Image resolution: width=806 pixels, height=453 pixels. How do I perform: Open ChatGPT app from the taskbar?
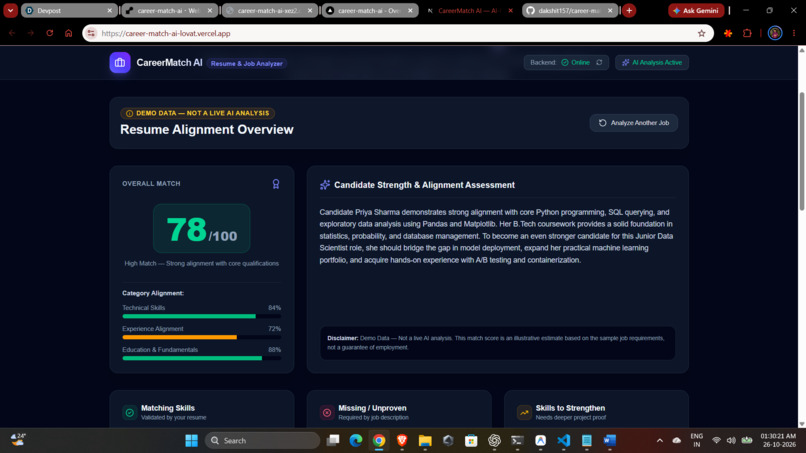[494, 441]
